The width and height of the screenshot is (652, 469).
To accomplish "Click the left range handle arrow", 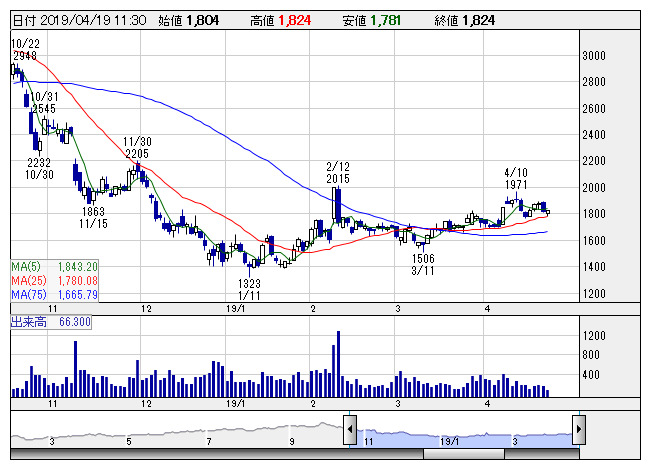I will (x=350, y=429).
